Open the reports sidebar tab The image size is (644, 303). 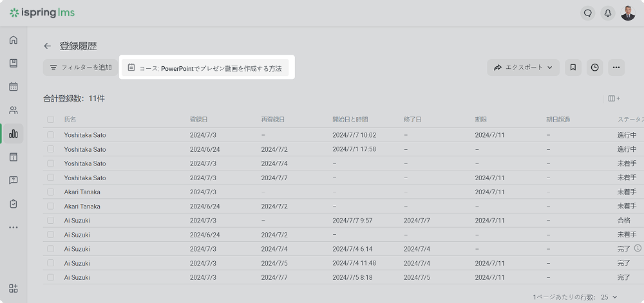click(14, 134)
